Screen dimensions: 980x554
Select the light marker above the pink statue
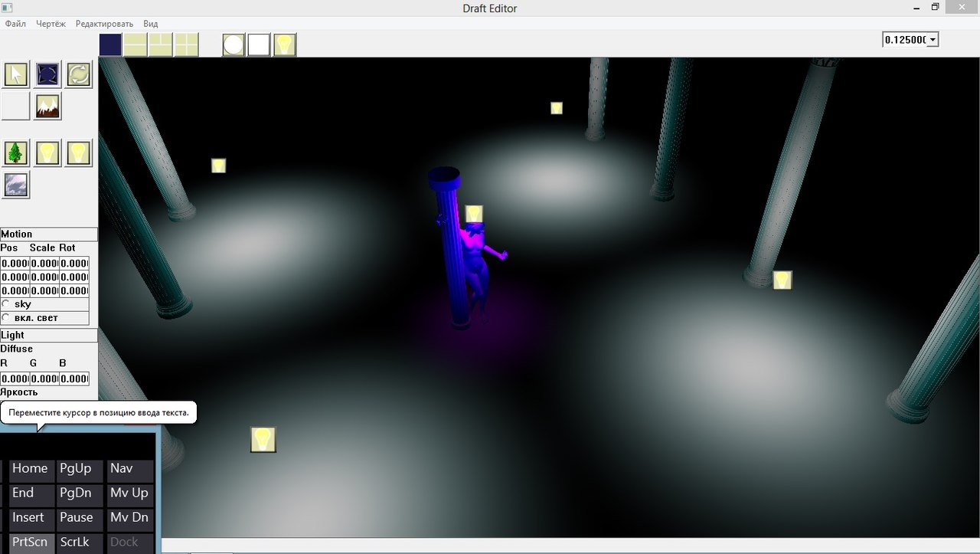coord(474,214)
